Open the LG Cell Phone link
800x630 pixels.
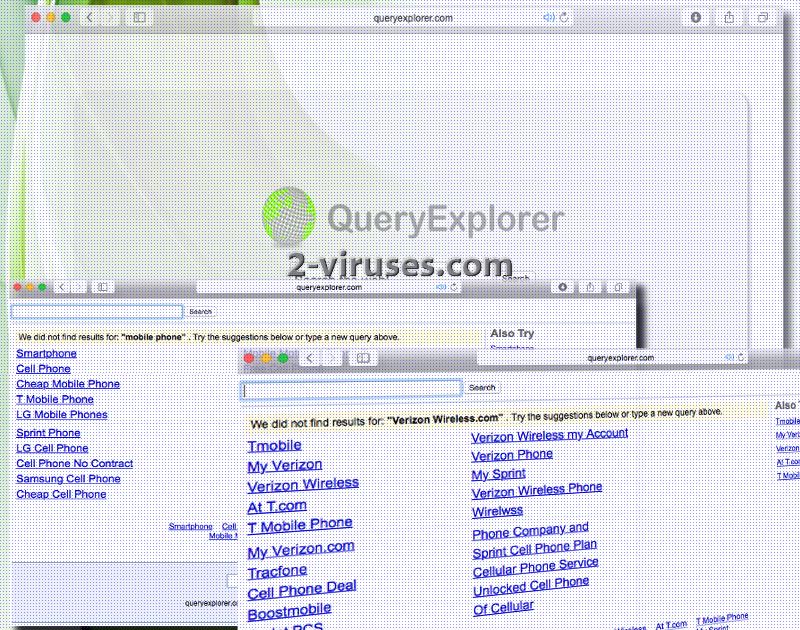click(52, 448)
